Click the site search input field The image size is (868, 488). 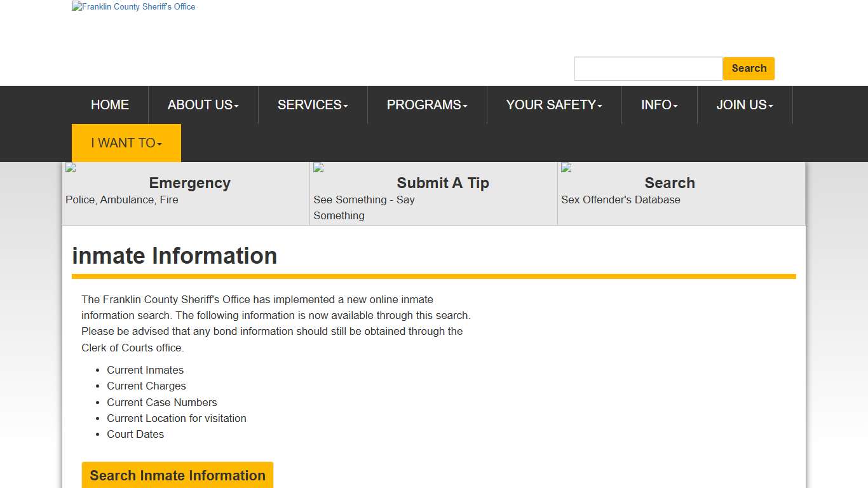(648, 68)
